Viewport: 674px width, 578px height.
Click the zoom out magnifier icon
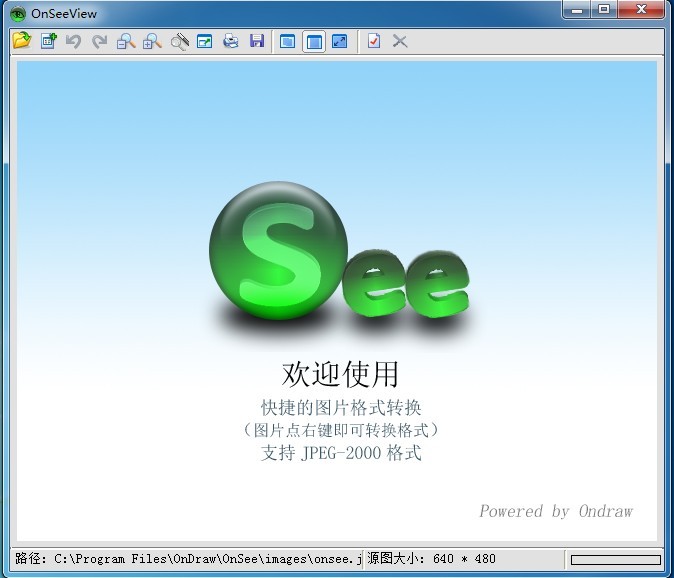click(126, 41)
